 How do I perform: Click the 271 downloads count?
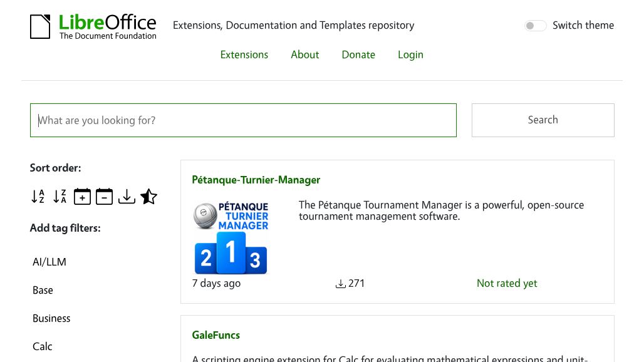point(350,283)
